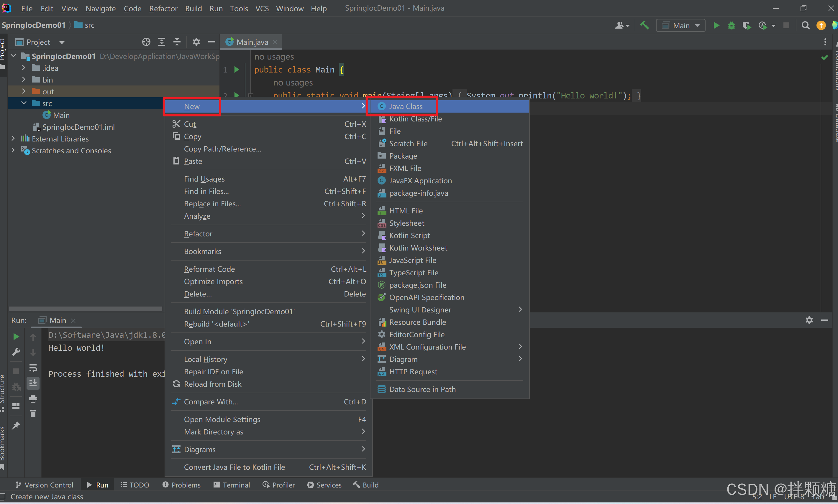The width and height of the screenshot is (838, 504).
Task: Close the Main.java editor tab
Action: coord(275,42)
